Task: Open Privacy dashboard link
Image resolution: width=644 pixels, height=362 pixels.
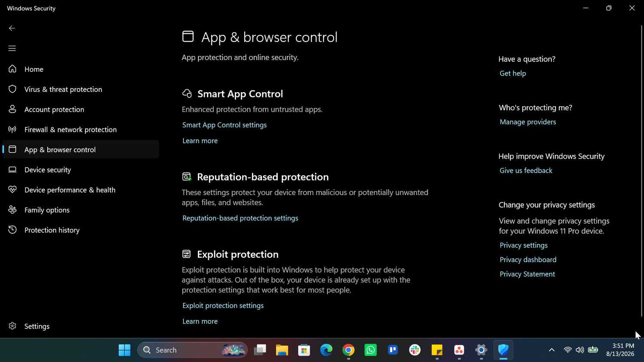Action: pos(528,259)
